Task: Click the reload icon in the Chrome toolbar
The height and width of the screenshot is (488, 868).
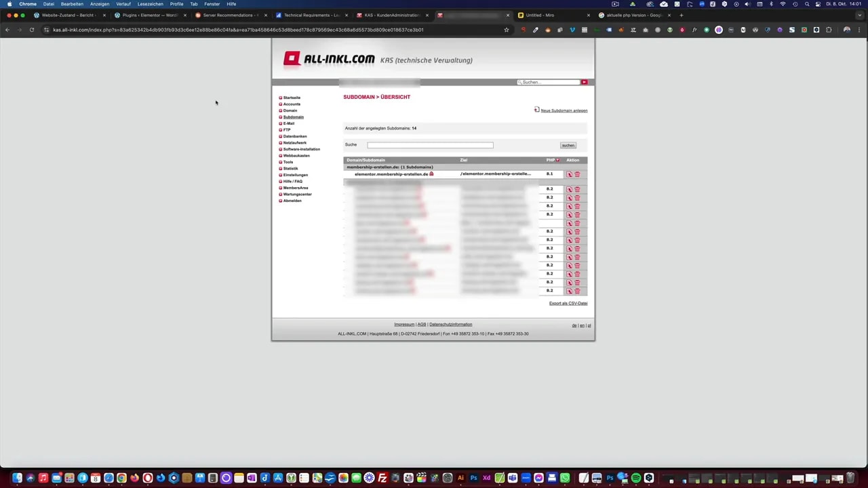Action: pyautogui.click(x=31, y=29)
